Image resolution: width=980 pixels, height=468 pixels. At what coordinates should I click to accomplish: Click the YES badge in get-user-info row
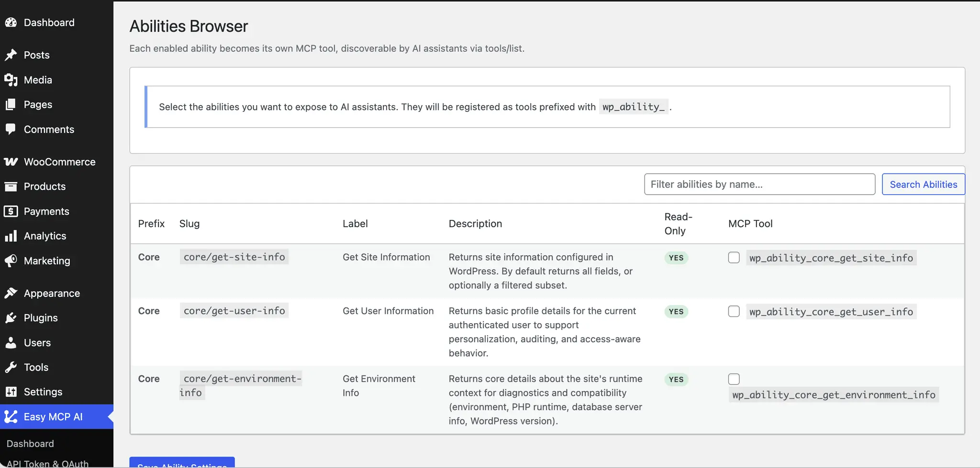676,311
